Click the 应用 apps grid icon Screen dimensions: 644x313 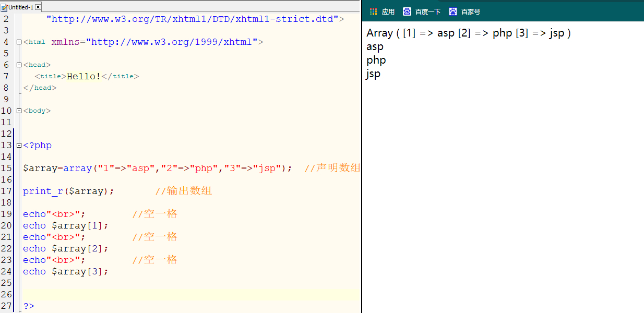tap(374, 11)
